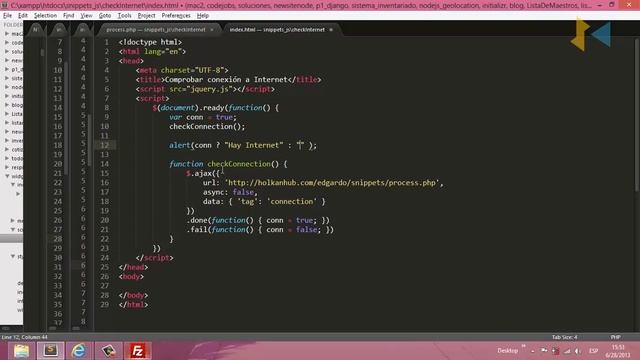The width and height of the screenshot is (640, 360).
Task: Expand the ListaDeMaestros folder arrow
Action: 7,114
